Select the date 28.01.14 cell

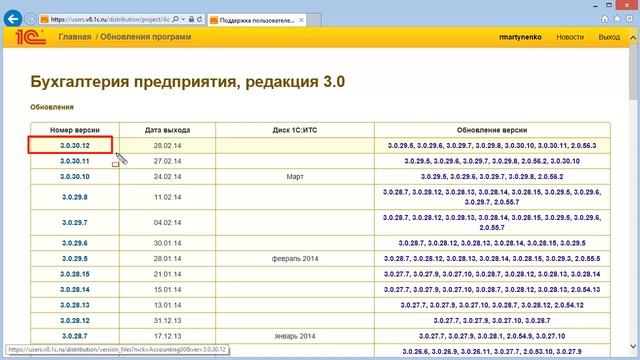(x=167, y=259)
